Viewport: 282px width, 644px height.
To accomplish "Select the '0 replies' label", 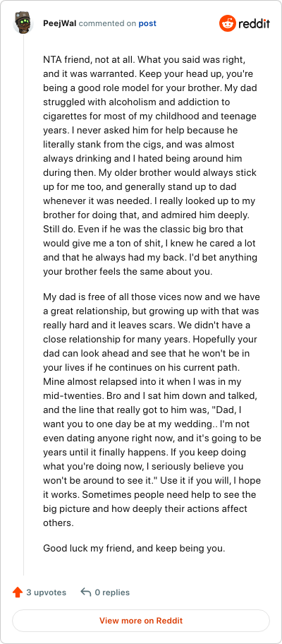I will pyautogui.click(x=112, y=592).
